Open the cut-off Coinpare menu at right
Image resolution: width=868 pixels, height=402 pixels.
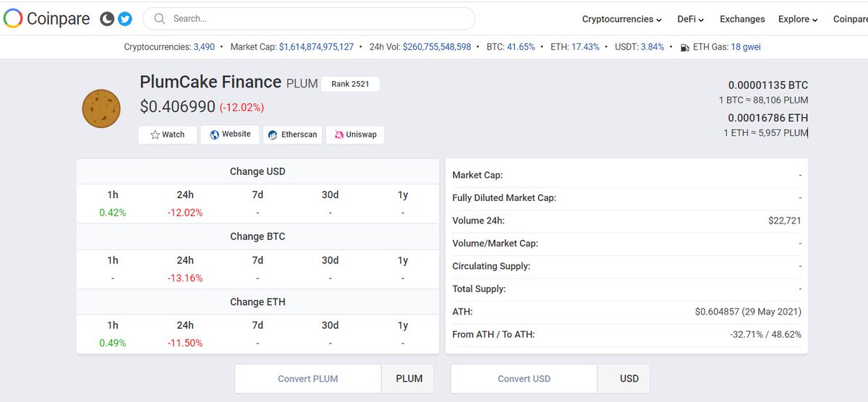850,20
